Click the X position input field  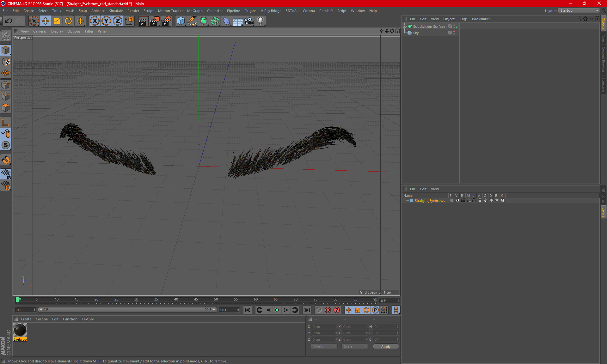click(324, 327)
